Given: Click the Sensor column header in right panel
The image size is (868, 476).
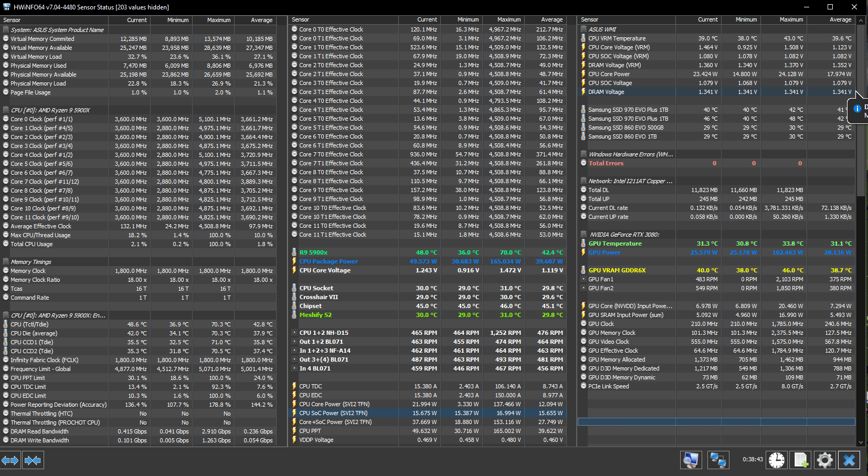Looking at the screenshot, I should pos(627,19).
